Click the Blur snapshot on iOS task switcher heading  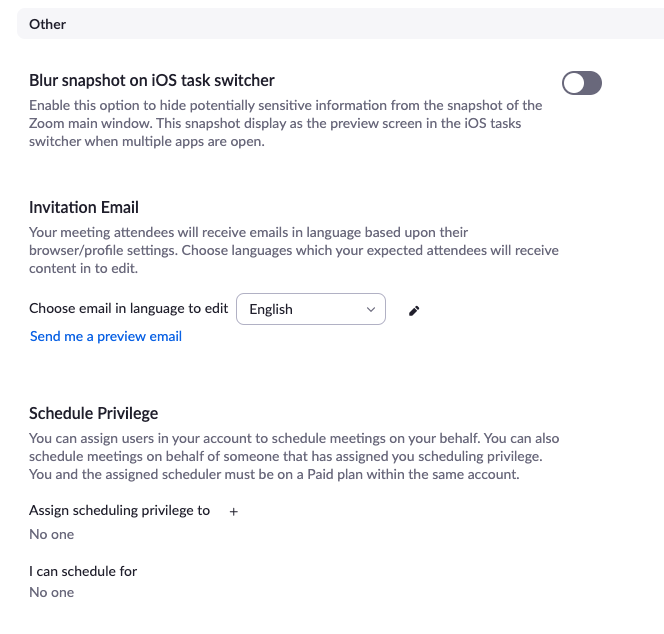point(152,80)
